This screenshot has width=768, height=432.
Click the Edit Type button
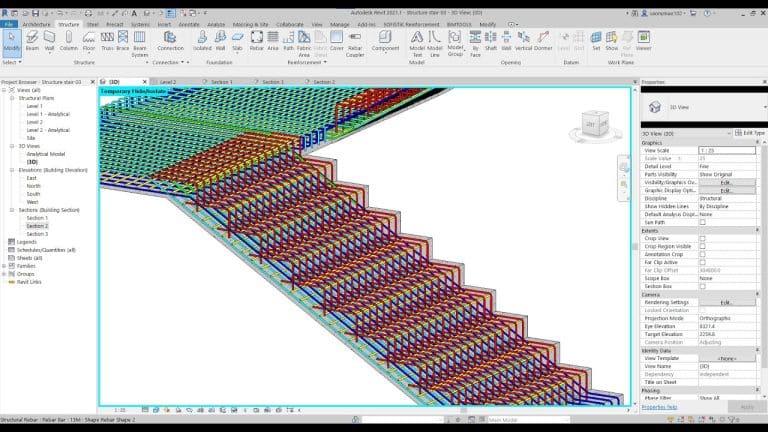pyautogui.click(x=749, y=133)
